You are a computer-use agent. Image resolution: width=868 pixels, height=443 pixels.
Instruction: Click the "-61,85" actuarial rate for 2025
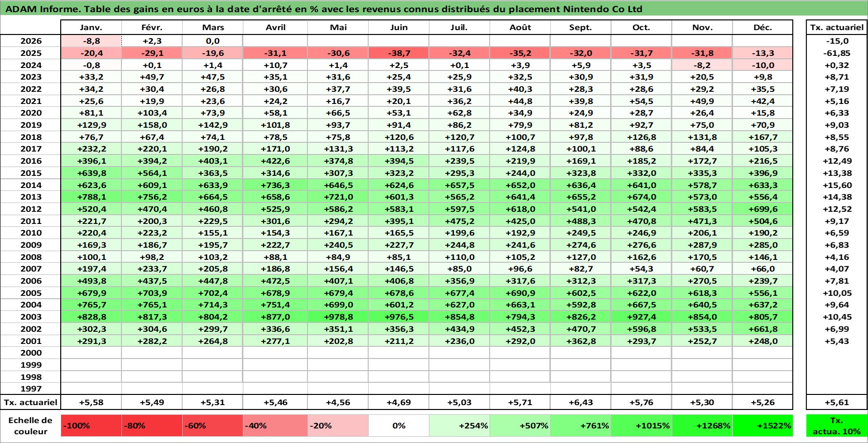[x=836, y=53]
